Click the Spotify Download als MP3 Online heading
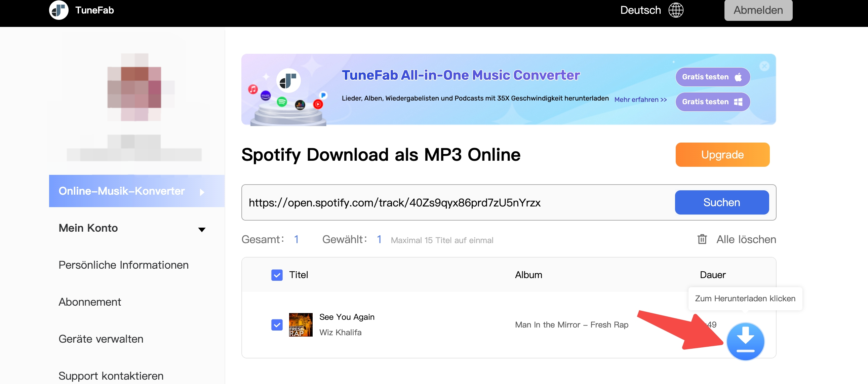The width and height of the screenshot is (868, 384). (381, 155)
